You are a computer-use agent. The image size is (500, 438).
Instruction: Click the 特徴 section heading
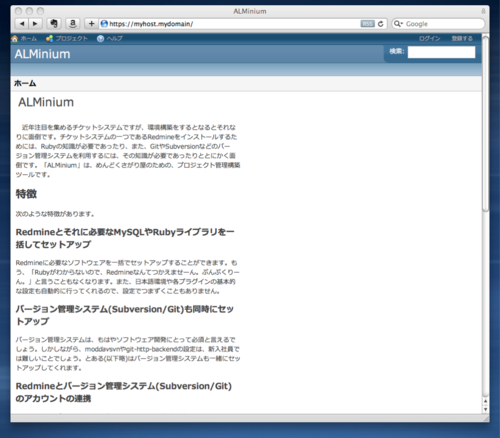click(26, 194)
